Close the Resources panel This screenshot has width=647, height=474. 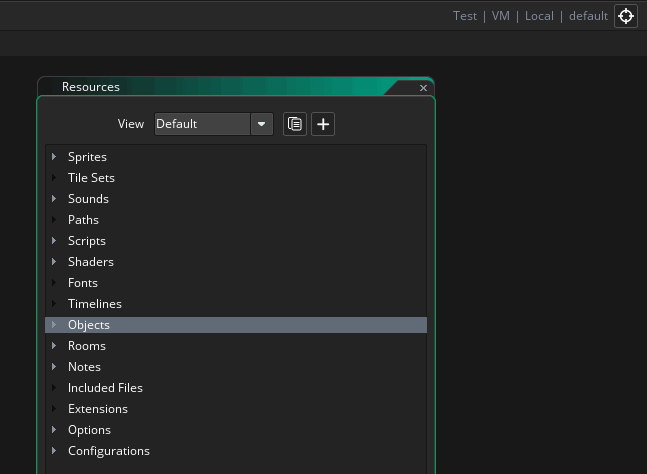(x=423, y=88)
